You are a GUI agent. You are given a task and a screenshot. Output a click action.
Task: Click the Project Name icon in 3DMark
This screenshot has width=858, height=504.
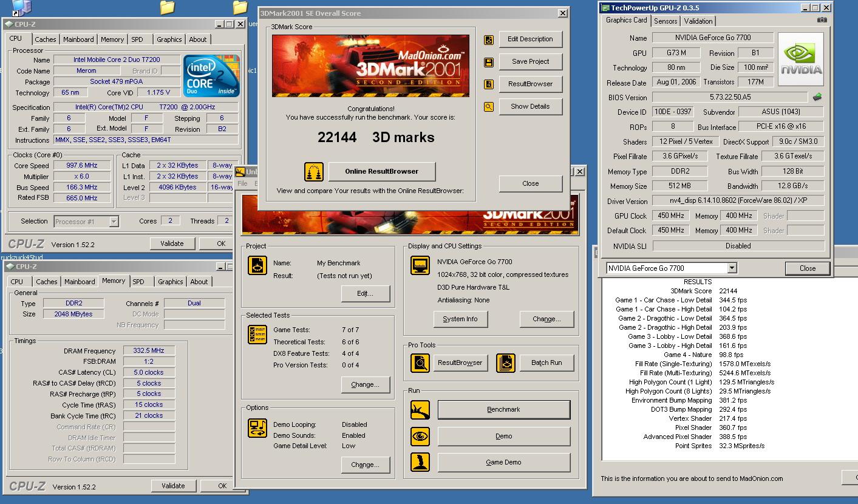[x=257, y=265]
